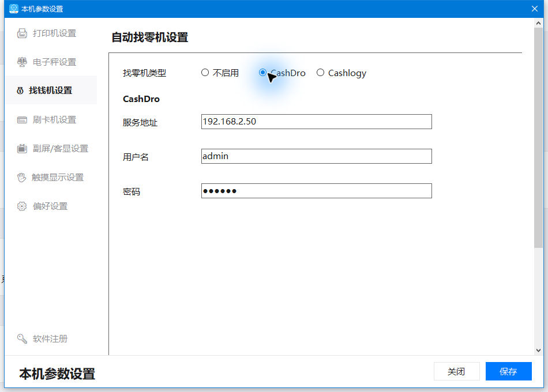548x392 pixels.
Task: Click the display icon beside 副屏/客显设置
Action: (x=22, y=149)
